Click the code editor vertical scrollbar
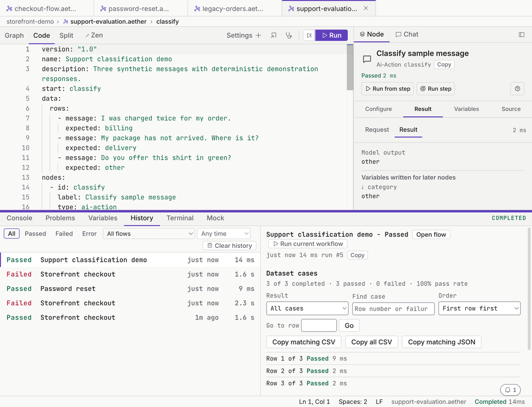The height and width of the screenshot is (407, 532). (350, 68)
